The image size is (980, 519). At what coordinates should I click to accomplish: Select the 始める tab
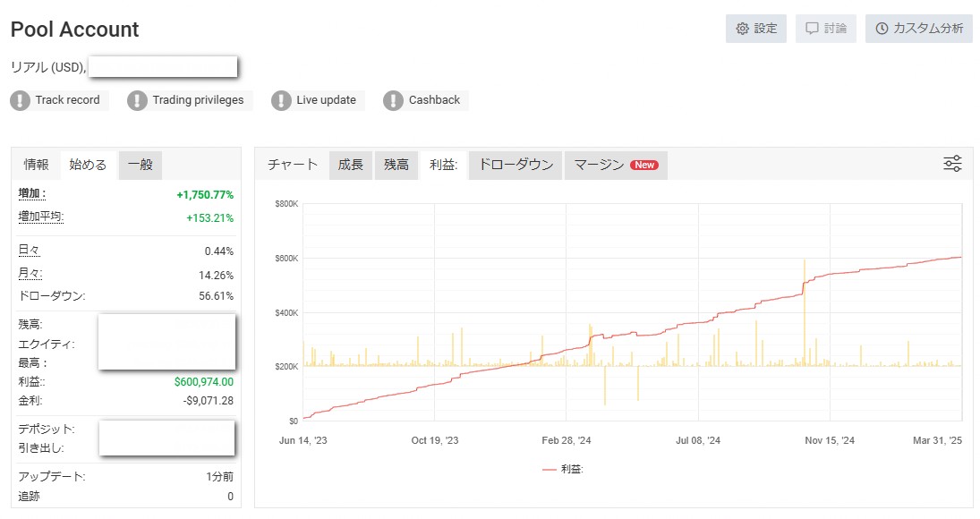pos(88,165)
